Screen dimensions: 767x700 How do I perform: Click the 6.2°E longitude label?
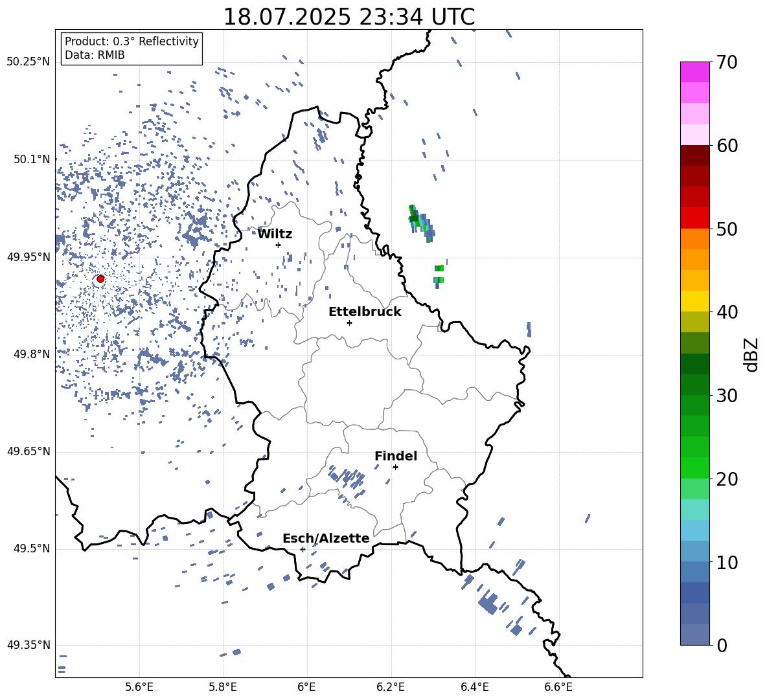click(x=391, y=687)
